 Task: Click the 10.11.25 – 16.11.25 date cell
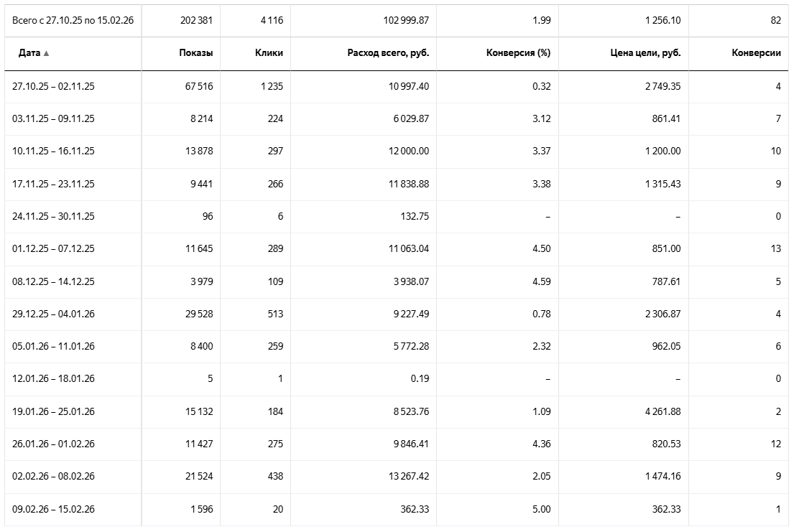[54, 151]
